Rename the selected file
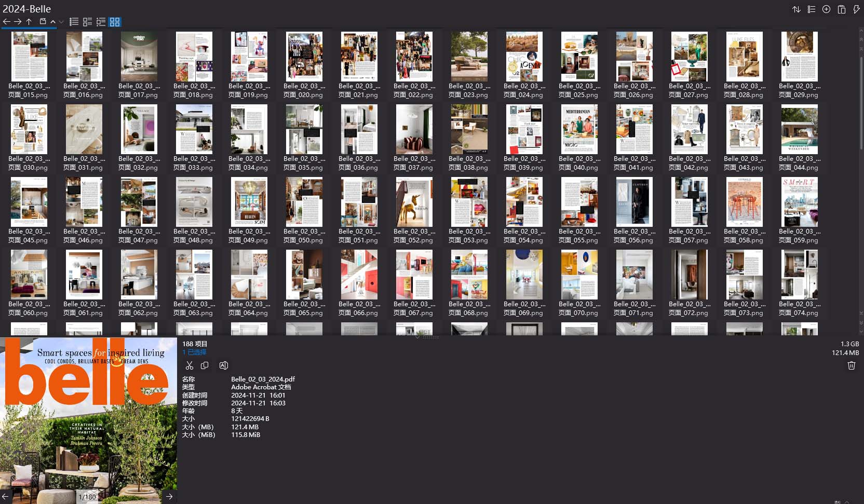This screenshot has width=864, height=504. coord(224,365)
